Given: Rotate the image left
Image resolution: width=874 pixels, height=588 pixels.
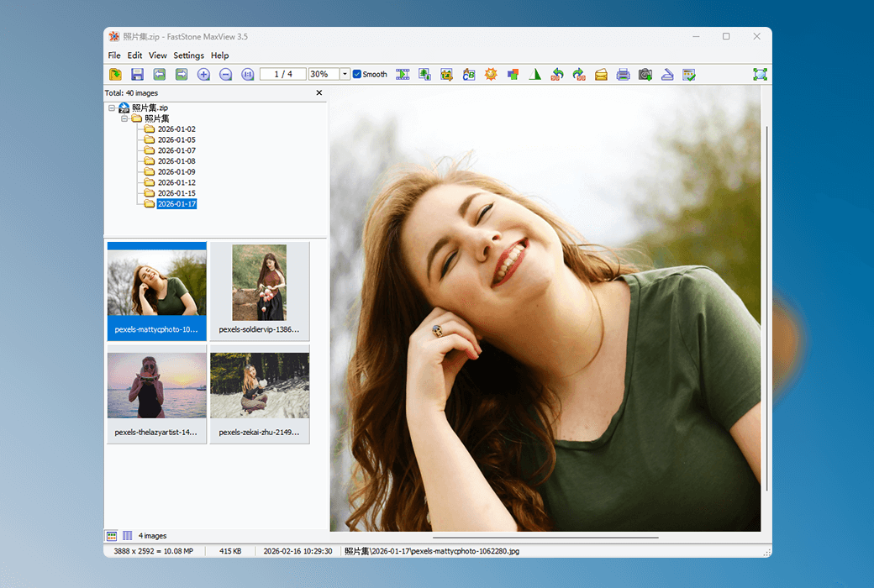Looking at the screenshot, I should (x=556, y=74).
